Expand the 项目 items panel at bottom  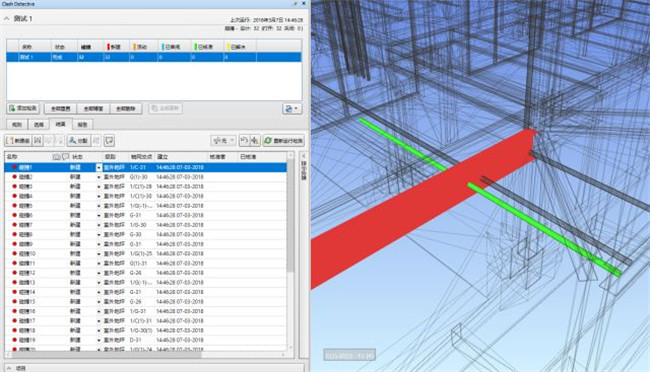coord(9,368)
